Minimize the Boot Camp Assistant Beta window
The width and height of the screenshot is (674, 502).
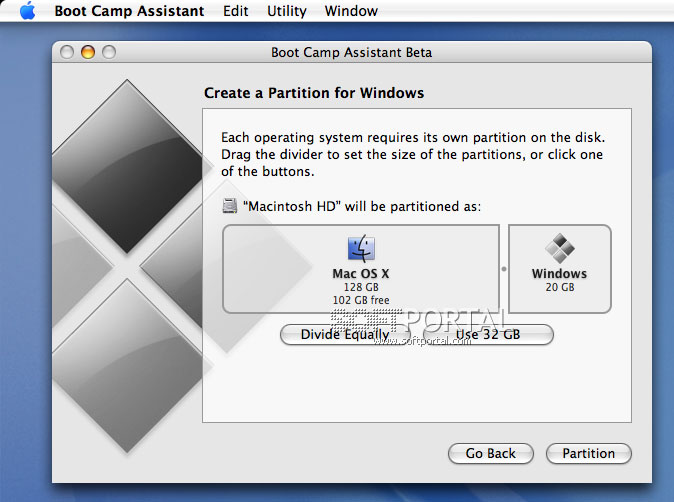(x=88, y=52)
